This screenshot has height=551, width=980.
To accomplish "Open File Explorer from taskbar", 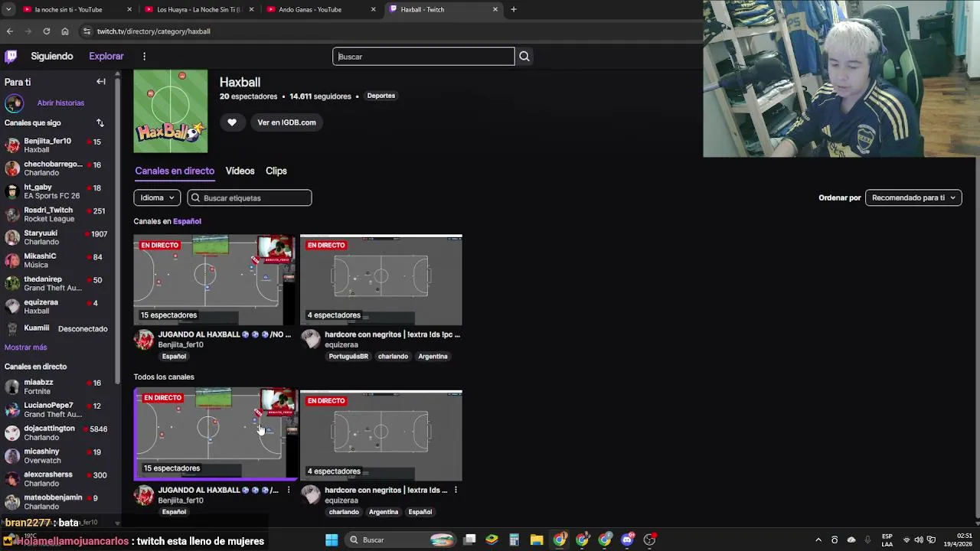I will [x=537, y=540].
